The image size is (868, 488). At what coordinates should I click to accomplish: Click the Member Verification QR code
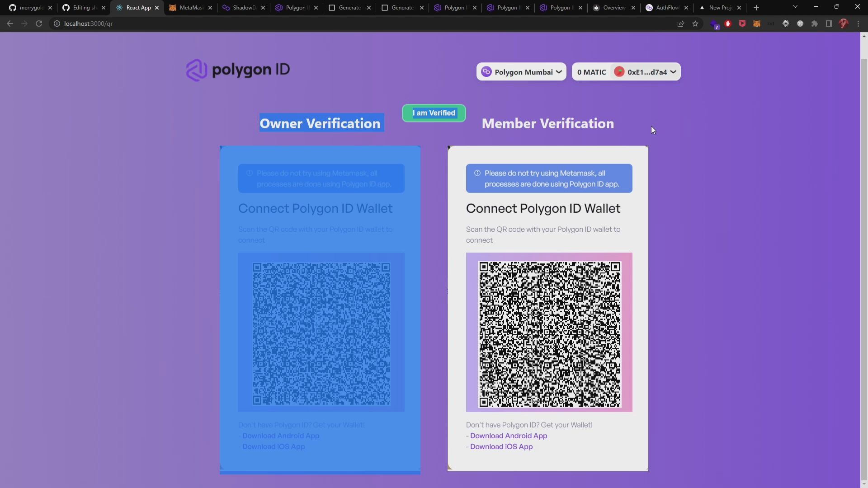click(549, 334)
